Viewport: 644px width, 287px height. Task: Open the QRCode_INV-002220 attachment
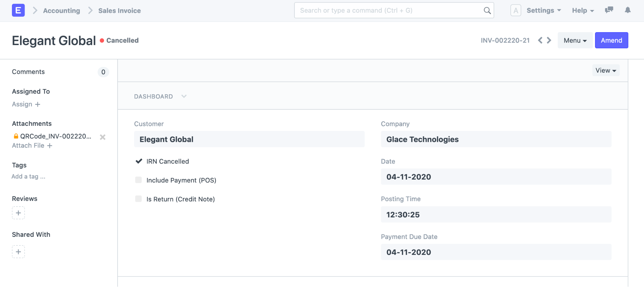pyautogui.click(x=56, y=136)
